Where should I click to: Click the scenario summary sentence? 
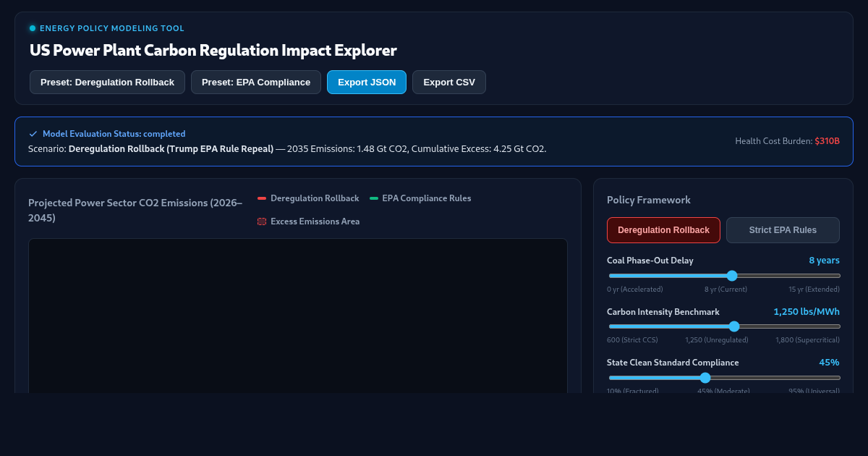287,149
